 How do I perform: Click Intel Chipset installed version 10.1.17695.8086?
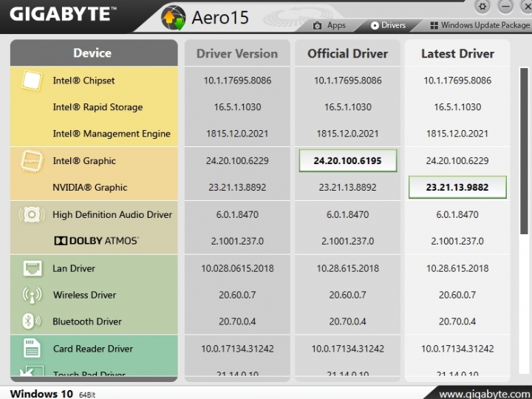[237, 81]
